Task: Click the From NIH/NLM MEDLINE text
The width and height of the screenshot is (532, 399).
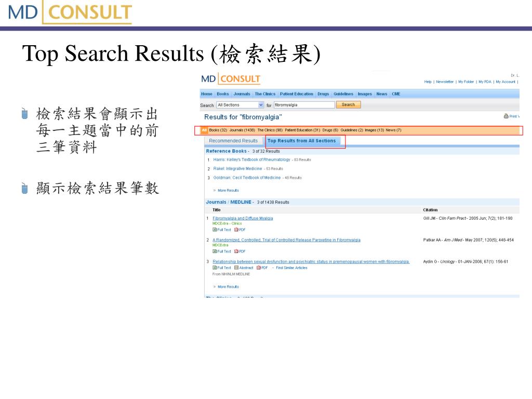Action: (x=231, y=274)
